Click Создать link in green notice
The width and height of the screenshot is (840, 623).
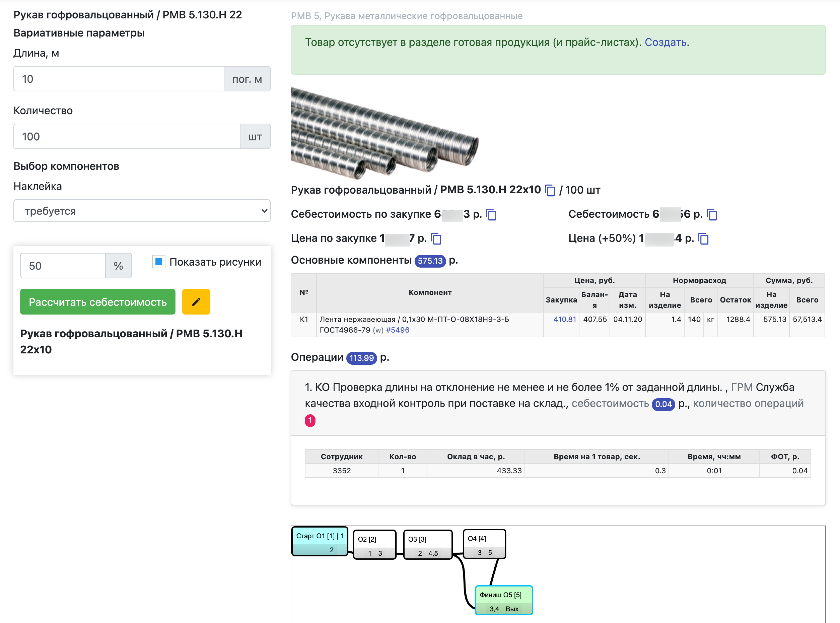point(665,42)
